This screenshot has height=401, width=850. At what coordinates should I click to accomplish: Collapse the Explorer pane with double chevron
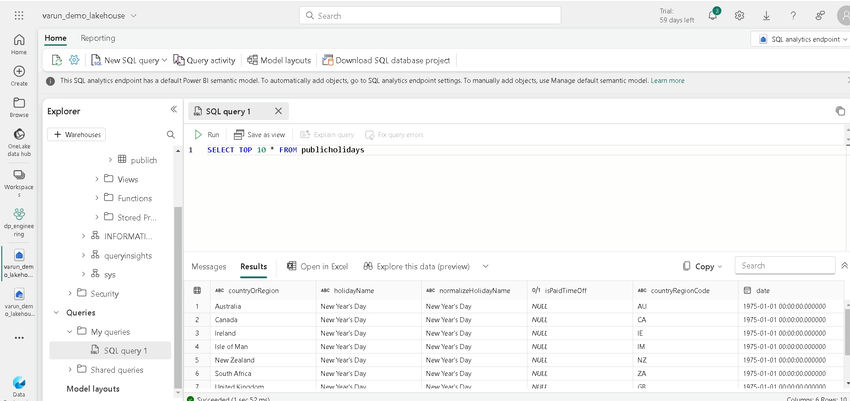(x=173, y=109)
